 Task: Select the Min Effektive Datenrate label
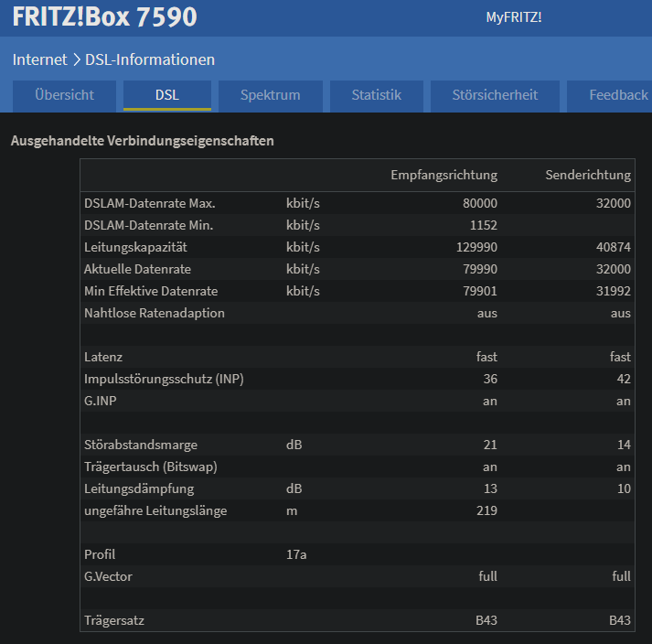tap(151, 291)
